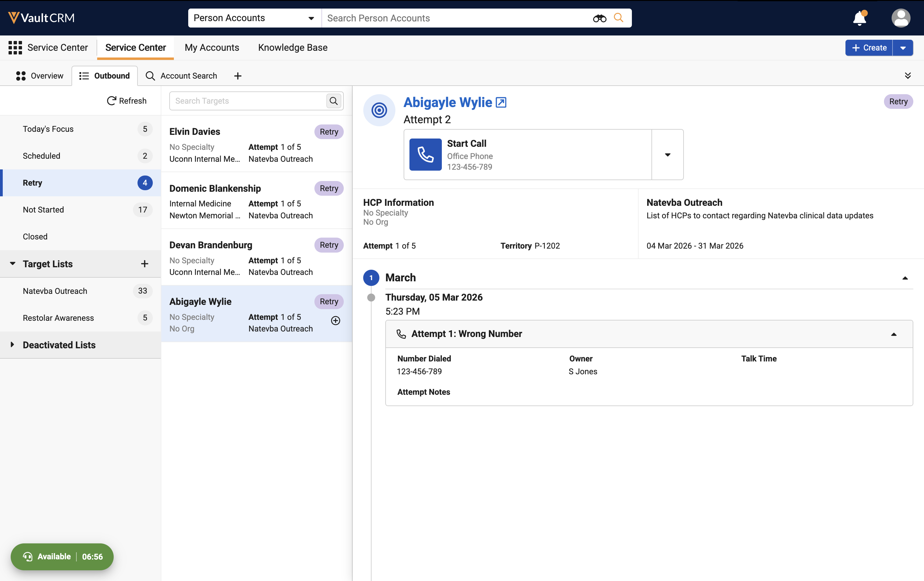Screen dimensions: 924x581
Task: Expand the Person Accounts object dropdown
Action: coord(255,18)
